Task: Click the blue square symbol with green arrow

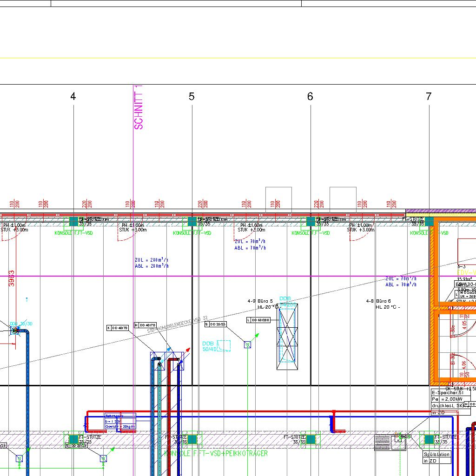Action: 248,344
